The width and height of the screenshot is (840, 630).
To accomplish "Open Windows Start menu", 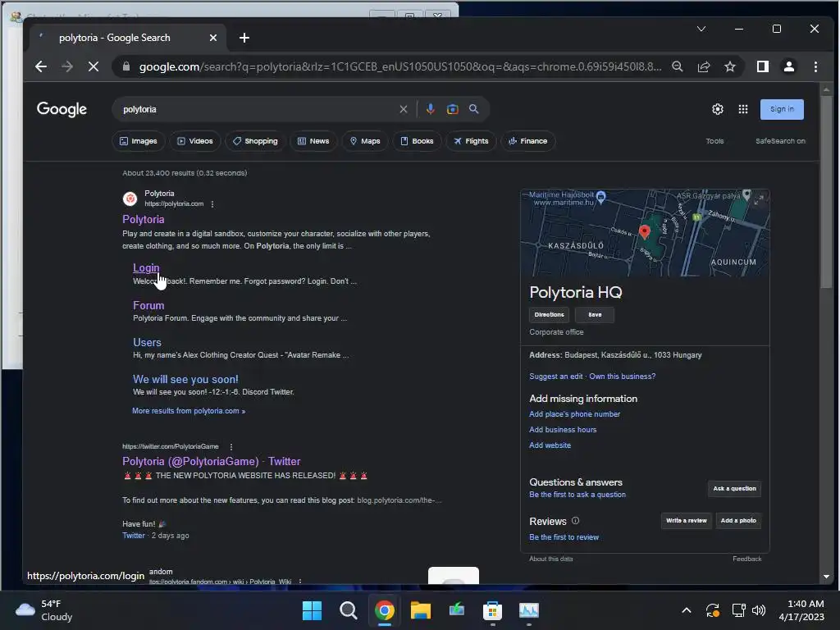I will 312,610.
